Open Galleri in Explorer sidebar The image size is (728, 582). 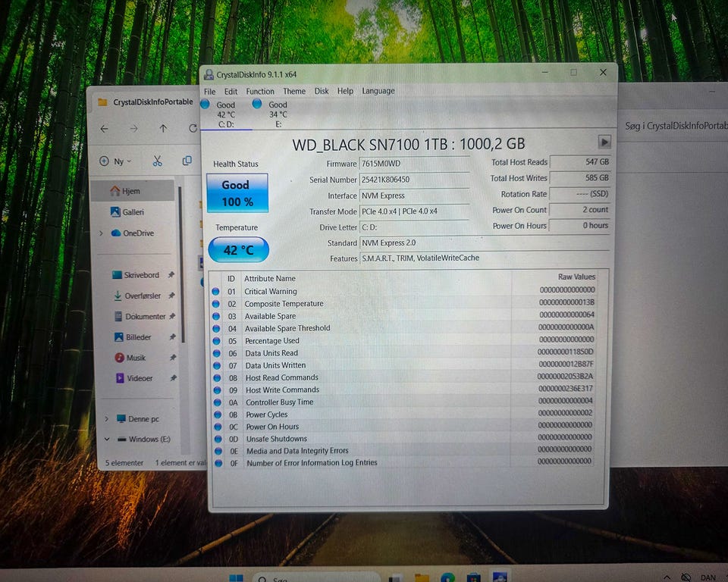[133, 212]
